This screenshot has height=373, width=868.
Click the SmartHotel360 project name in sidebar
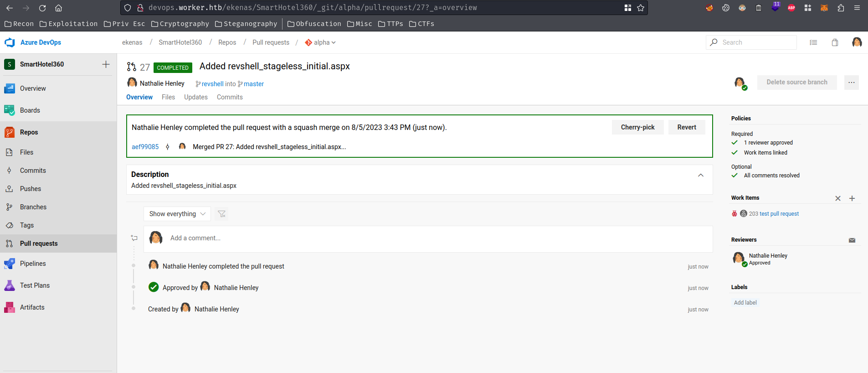pyautogui.click(x=42, y=64)
